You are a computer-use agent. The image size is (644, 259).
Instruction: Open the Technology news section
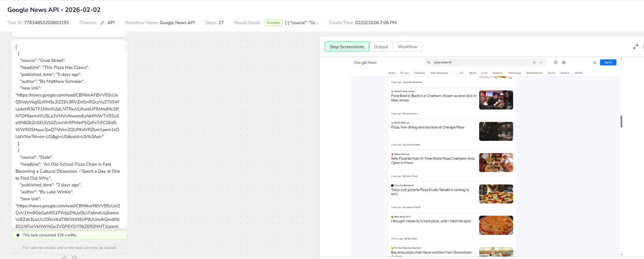[514, 73]
